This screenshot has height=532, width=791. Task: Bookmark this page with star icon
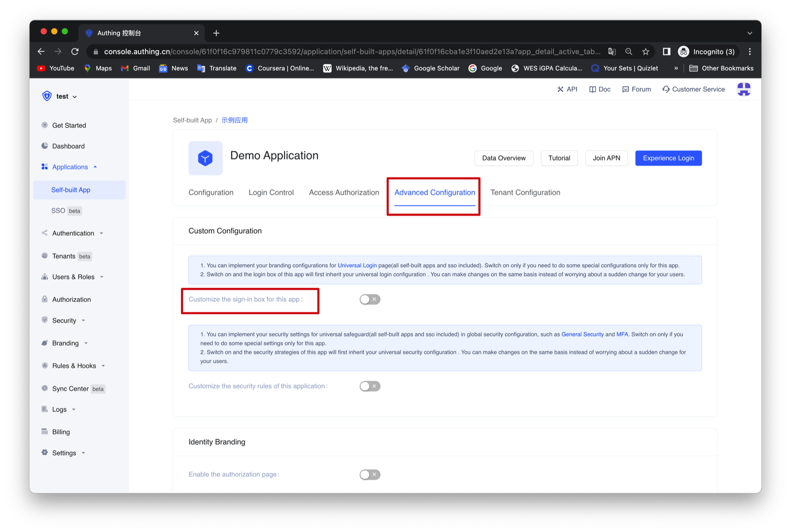(646, 51)
